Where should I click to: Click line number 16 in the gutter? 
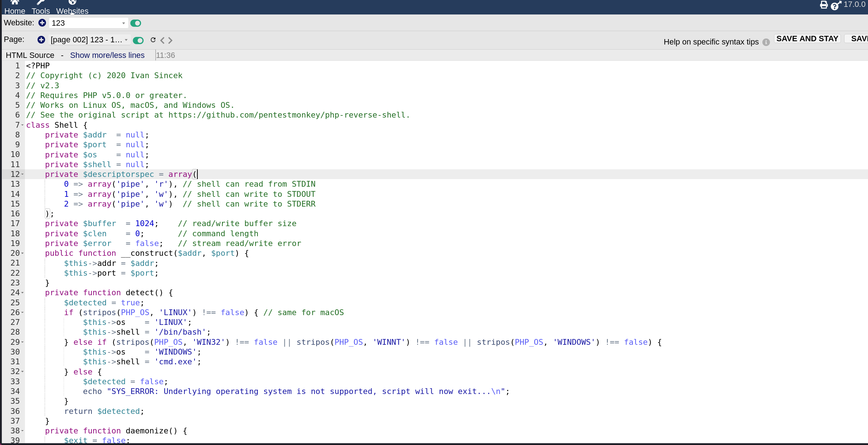coord(15,214)
